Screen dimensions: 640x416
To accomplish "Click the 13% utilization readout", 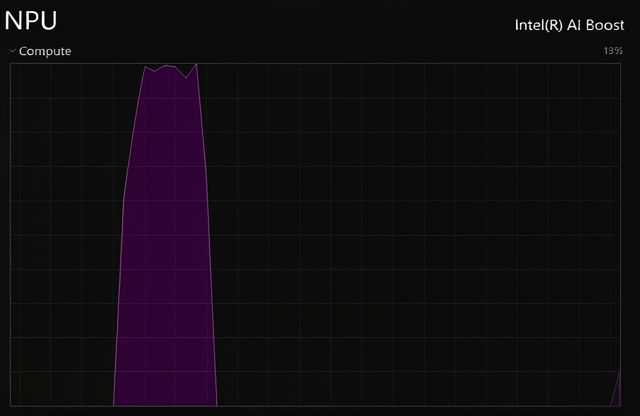I will point(613,51).
